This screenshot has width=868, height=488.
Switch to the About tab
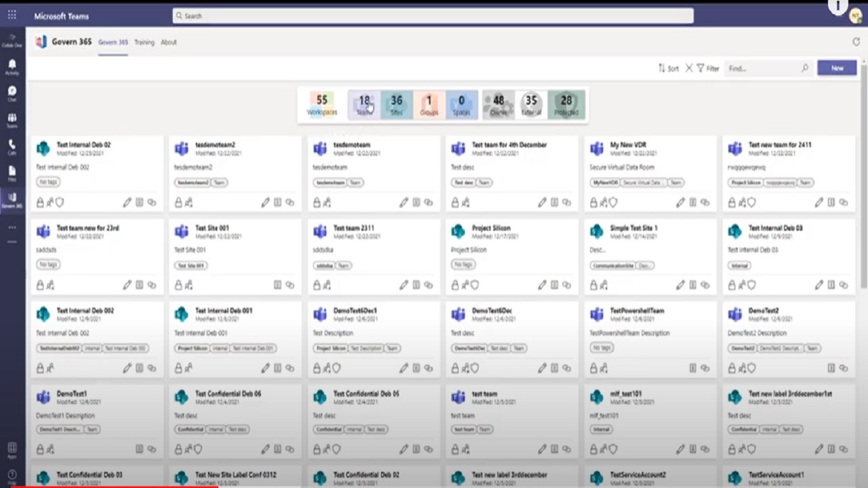click(168, 42)
